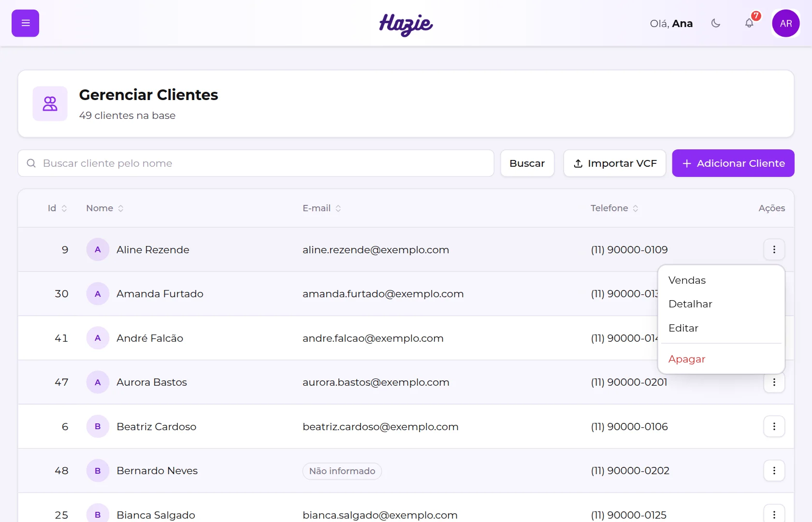812x522 pixels.
Task: Click the avatar of Aline Rezende
Action: pyautogui.click(x=98, y=249)
